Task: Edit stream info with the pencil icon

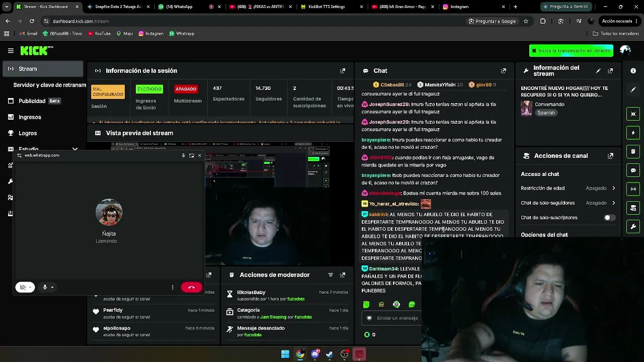Action: (x=598, y=71)
